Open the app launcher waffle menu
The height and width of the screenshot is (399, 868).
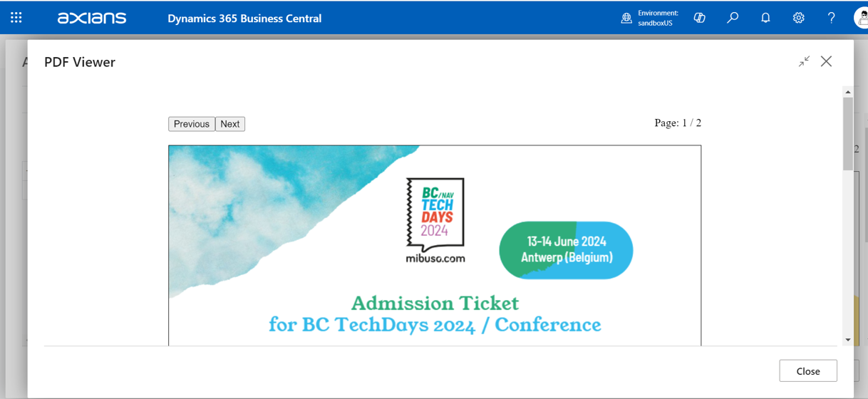(16, 18)
